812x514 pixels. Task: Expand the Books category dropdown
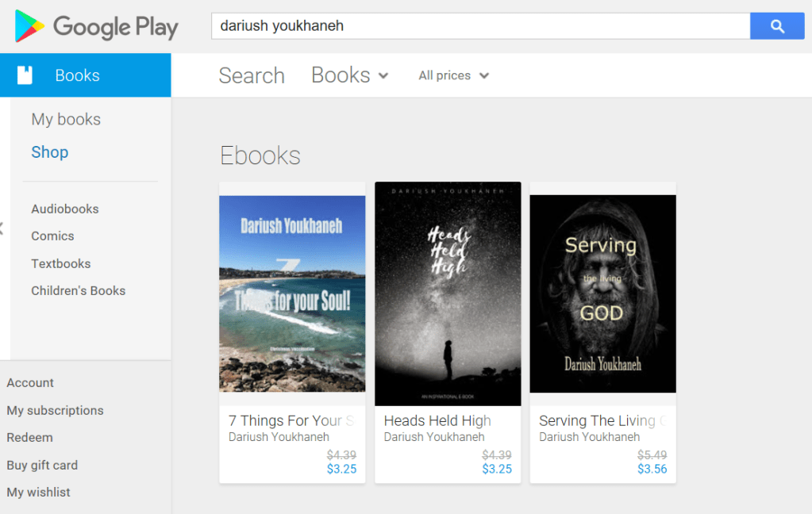point(350,75)
